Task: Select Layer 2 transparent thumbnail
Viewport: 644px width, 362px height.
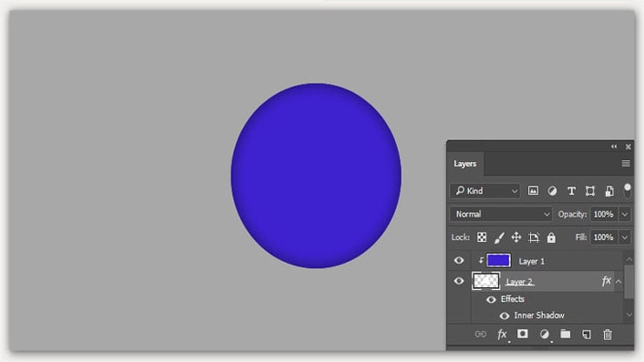Action: [x=486, y=281]
